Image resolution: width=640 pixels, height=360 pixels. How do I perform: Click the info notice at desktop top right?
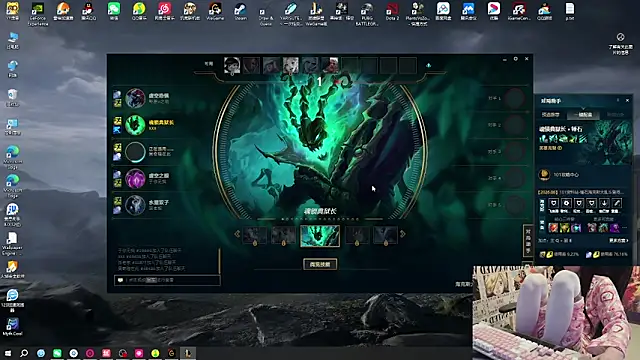coord(620,44)
